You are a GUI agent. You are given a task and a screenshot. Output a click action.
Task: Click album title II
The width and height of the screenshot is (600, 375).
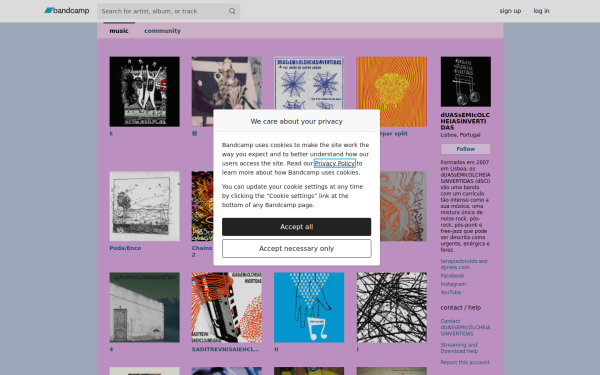tap(276, 349)
